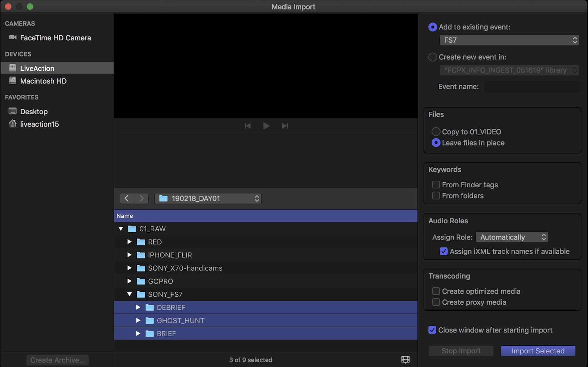Expand the RED folder triangle
588x367 pixels.
pyautogui.click(x=129, y=242)
